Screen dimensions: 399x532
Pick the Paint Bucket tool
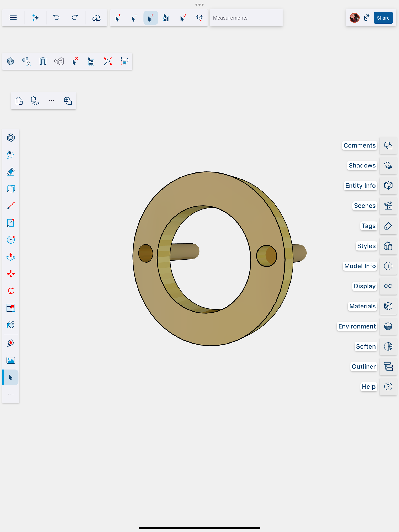[x=11, y=325]
